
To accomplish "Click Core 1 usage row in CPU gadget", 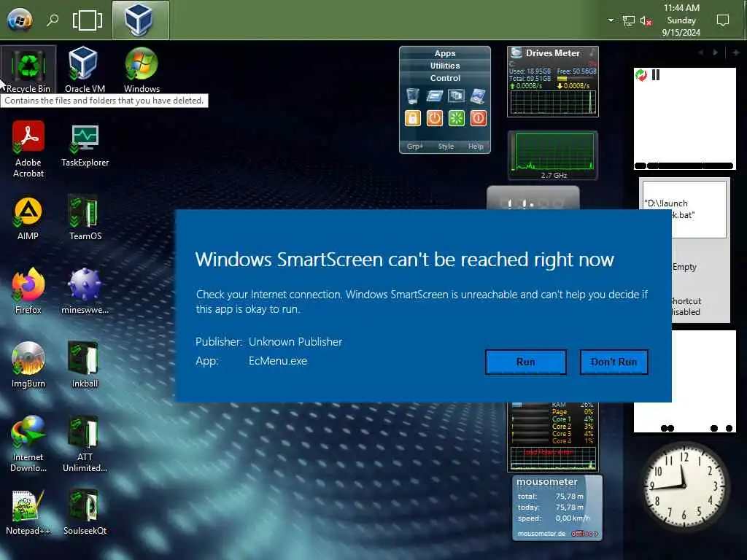I will (x=553, y=419).
